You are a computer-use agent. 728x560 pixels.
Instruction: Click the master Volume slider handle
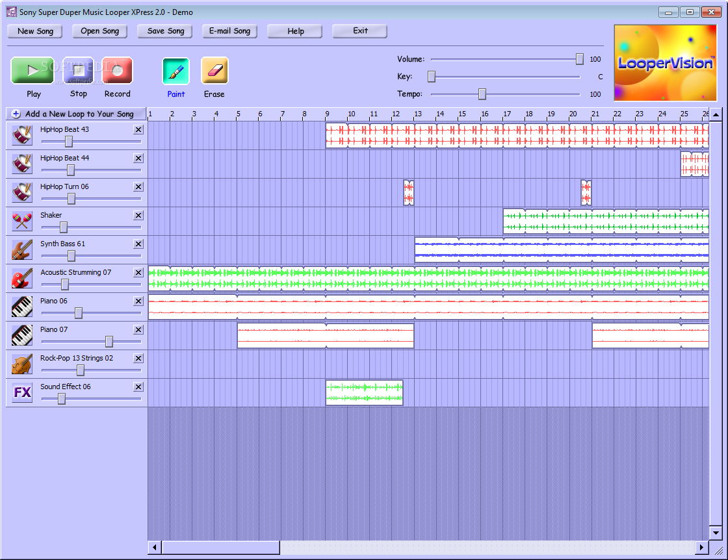579,59
